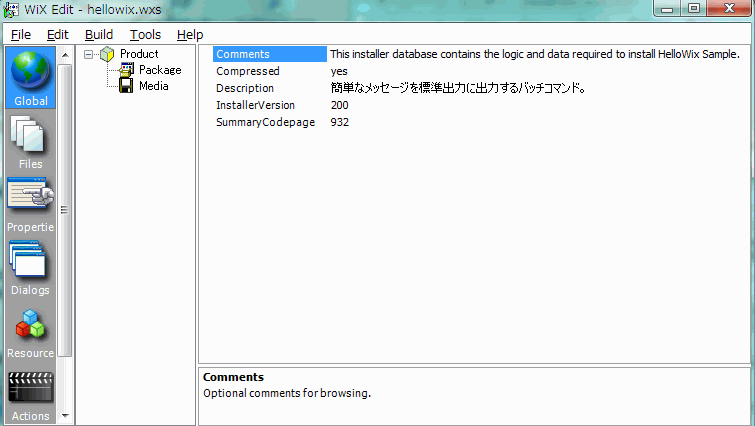Open the Build menu
This screenshot has width=755, height=426.
click(x=99, y=35)
